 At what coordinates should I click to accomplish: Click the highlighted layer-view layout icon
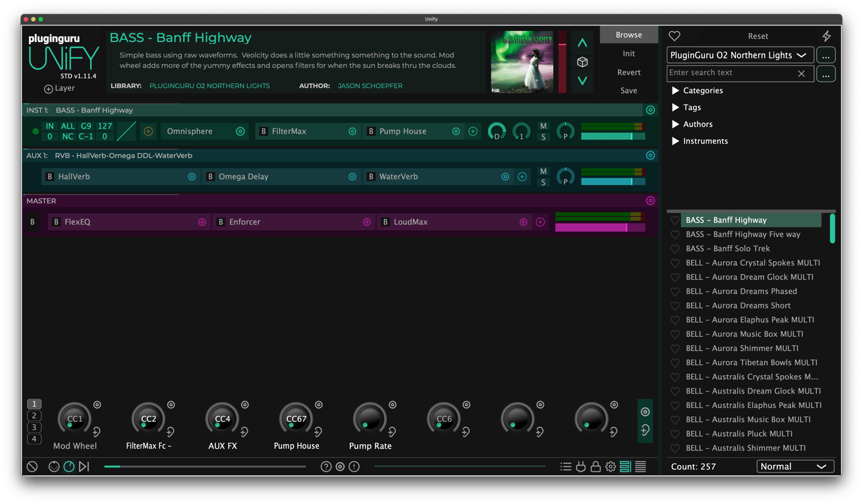(x=625, y=467)
